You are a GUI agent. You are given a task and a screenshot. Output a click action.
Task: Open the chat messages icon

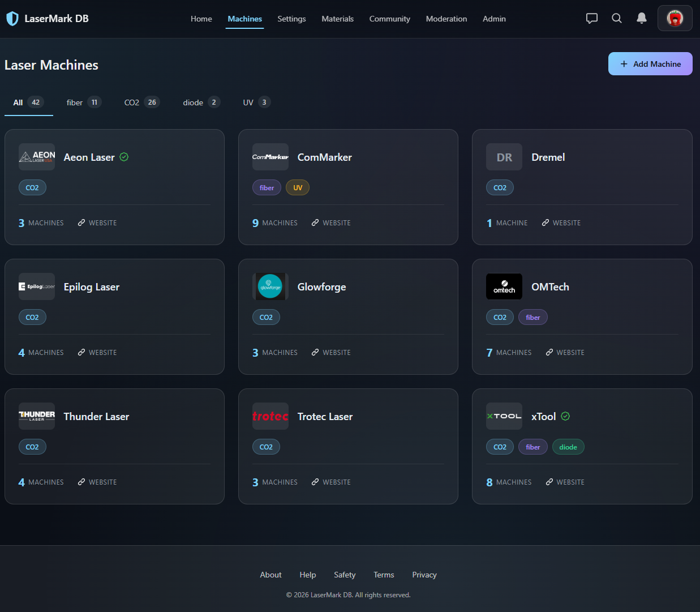[x=591, y=18]
